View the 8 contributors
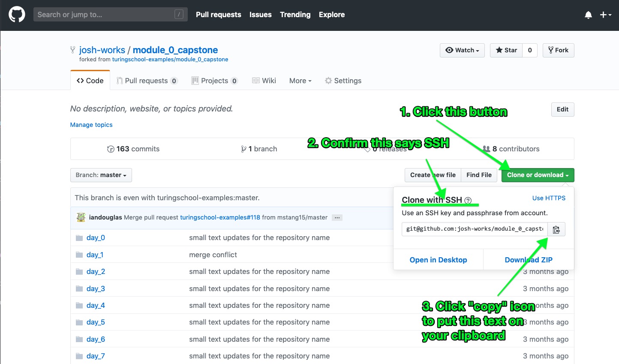The height and width of the screenshot is (364, 619). coord(511,149)
